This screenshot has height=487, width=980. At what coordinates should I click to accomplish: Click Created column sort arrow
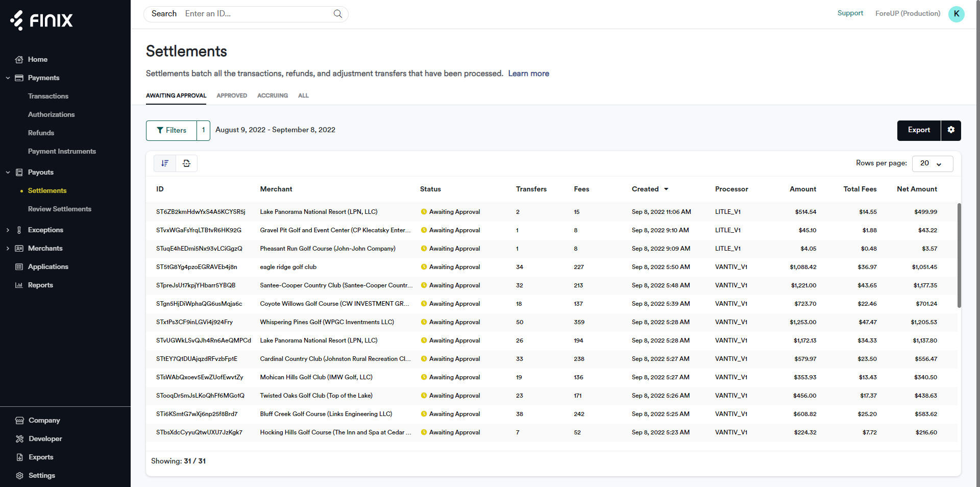pyautogui.click(x=666, y=189)
